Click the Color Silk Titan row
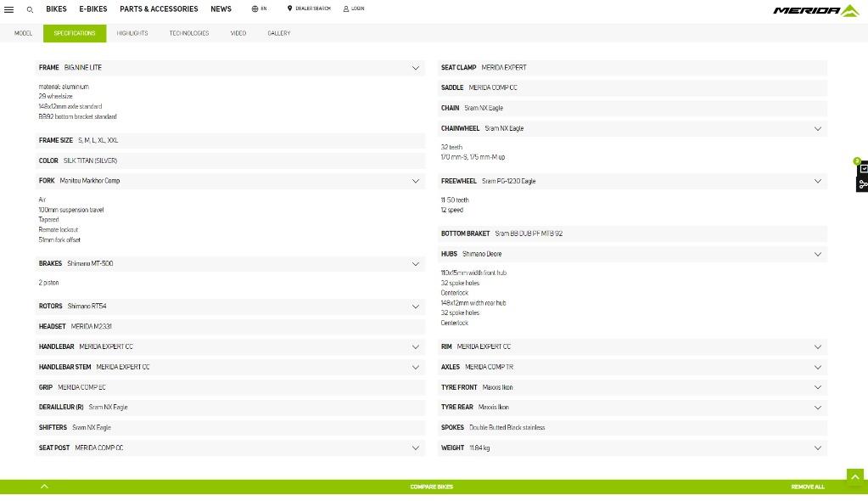 tap(230, 160)
